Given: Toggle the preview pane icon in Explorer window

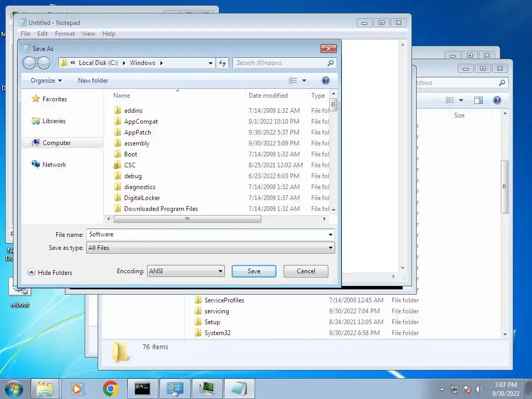Looking at the screenshot, I should tap(478, 100).
